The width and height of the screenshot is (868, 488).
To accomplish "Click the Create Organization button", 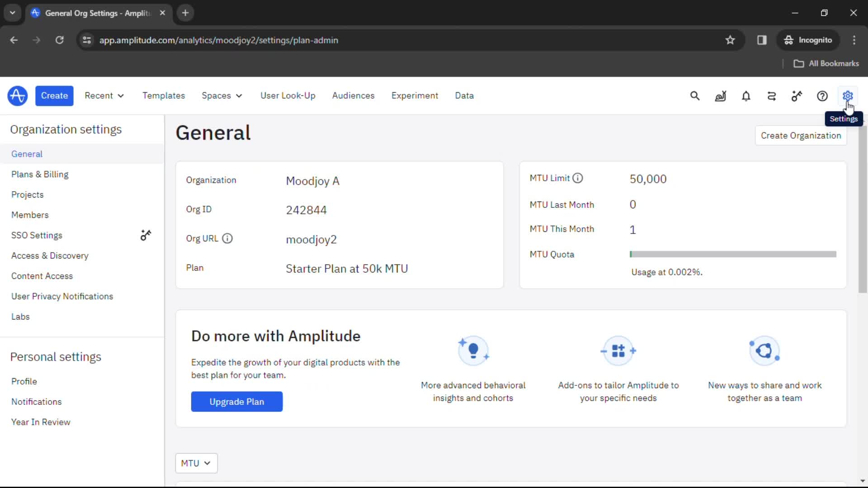I will (x=801, y=135).
